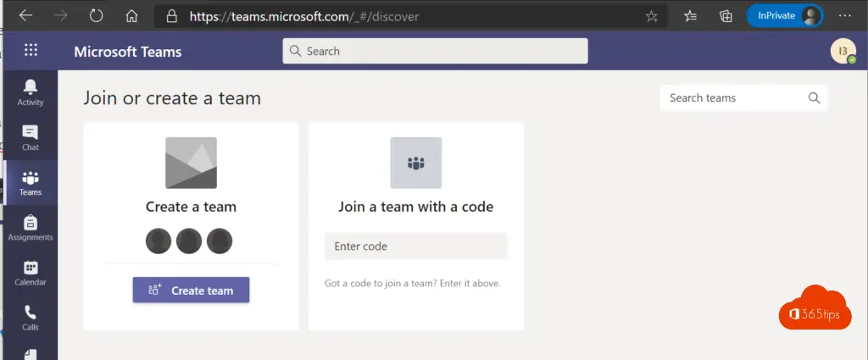
Task: Click the Create a team image placeholder
Action: [x=191, y=163]
